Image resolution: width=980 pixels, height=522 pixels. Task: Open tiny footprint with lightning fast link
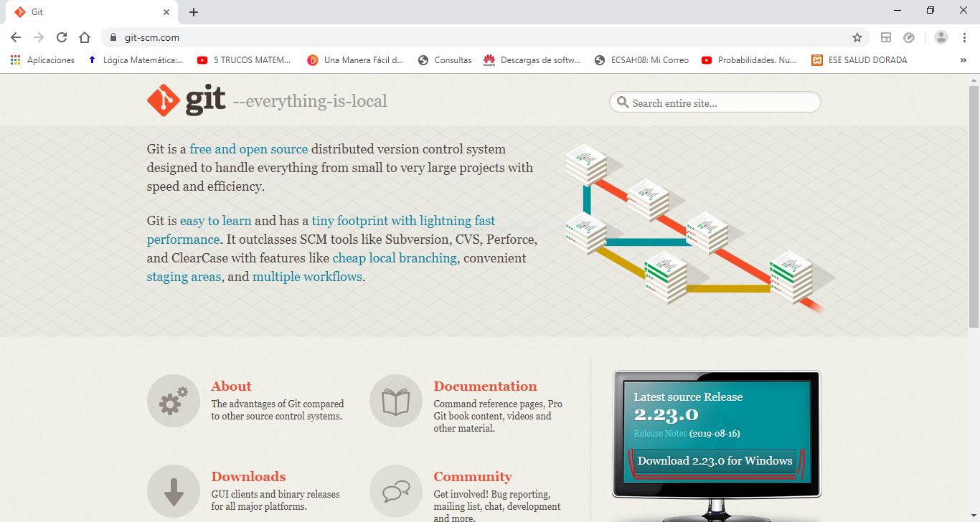[403, 221]
